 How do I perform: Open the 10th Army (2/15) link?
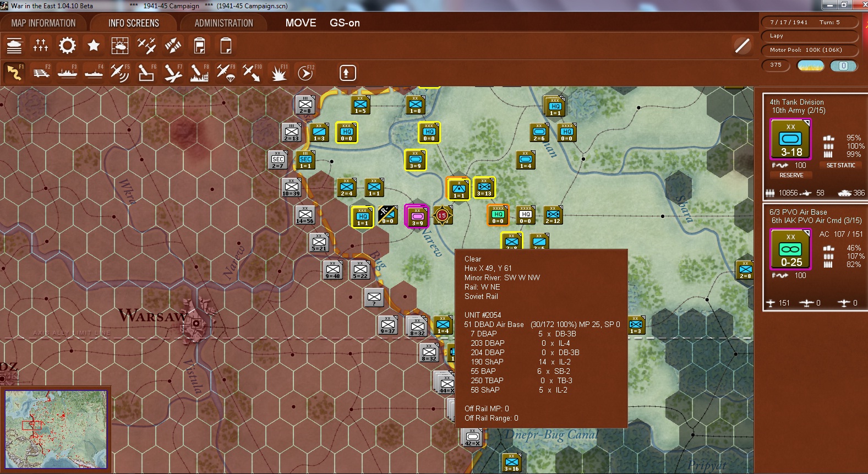798,110
